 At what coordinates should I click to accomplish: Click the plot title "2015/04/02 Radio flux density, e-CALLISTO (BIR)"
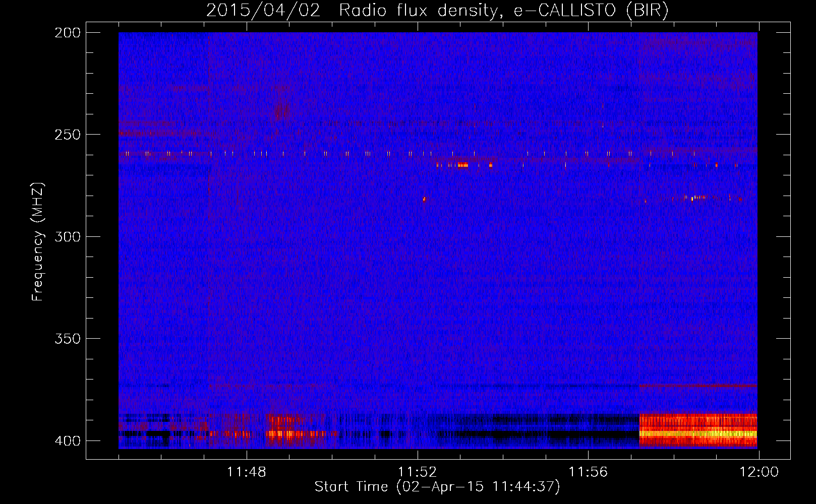437,11
